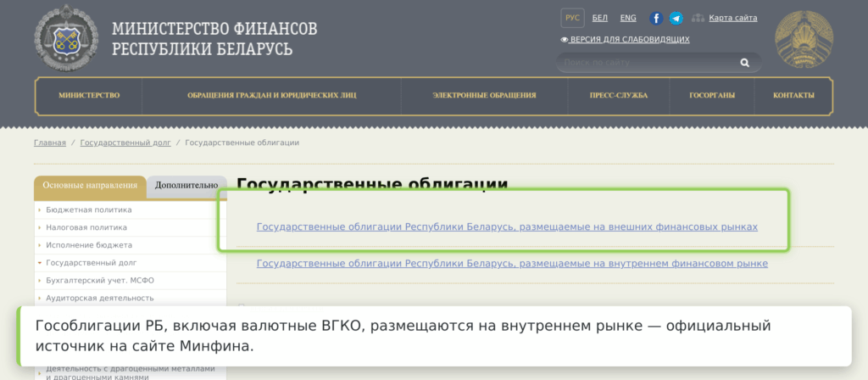The image size is (868, 380).
Task: Click the search magnifier icon
Action: (744, 63)
